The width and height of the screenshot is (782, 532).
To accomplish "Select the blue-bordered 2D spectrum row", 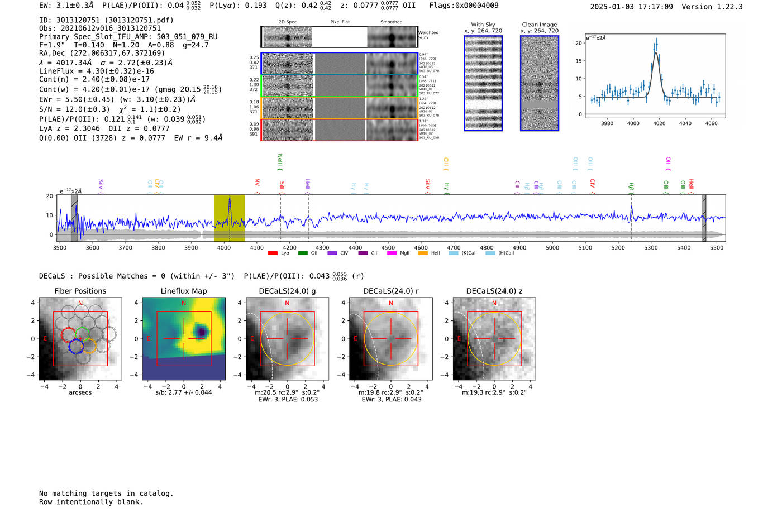I will point(340,64).
